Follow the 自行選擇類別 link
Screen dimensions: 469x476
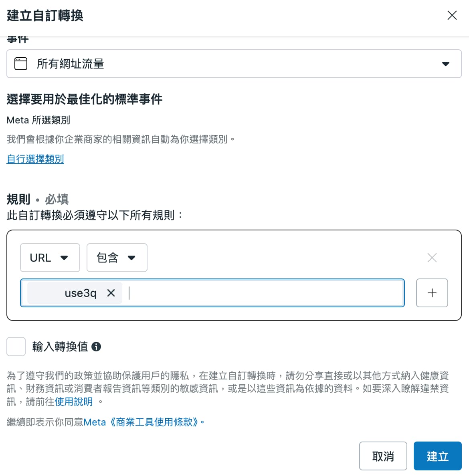pos(35,159)
